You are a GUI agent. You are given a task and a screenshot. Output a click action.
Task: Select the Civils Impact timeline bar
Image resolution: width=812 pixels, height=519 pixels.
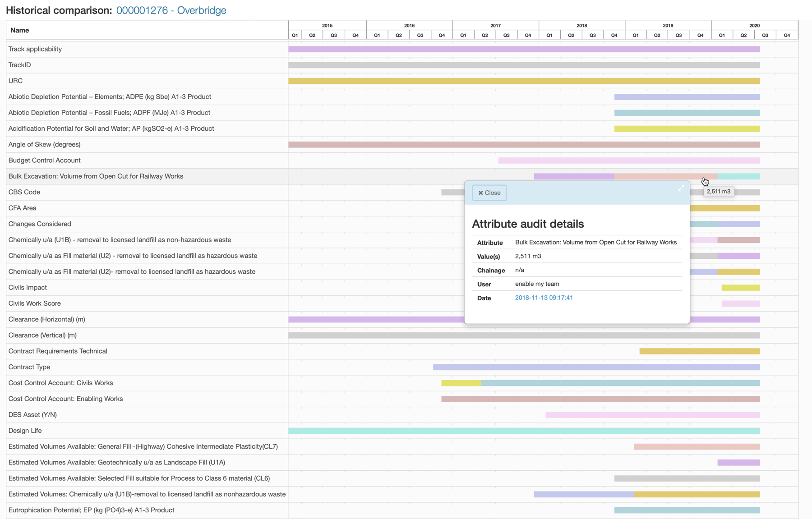pos(741,288)
